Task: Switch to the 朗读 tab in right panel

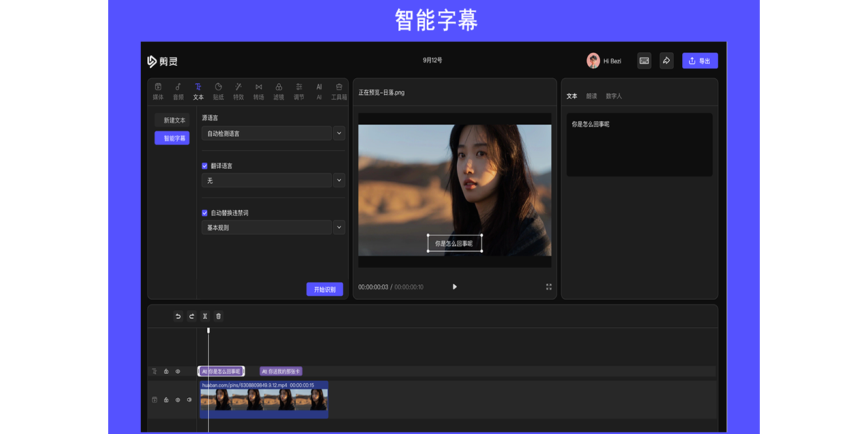Action: [592, 95]
